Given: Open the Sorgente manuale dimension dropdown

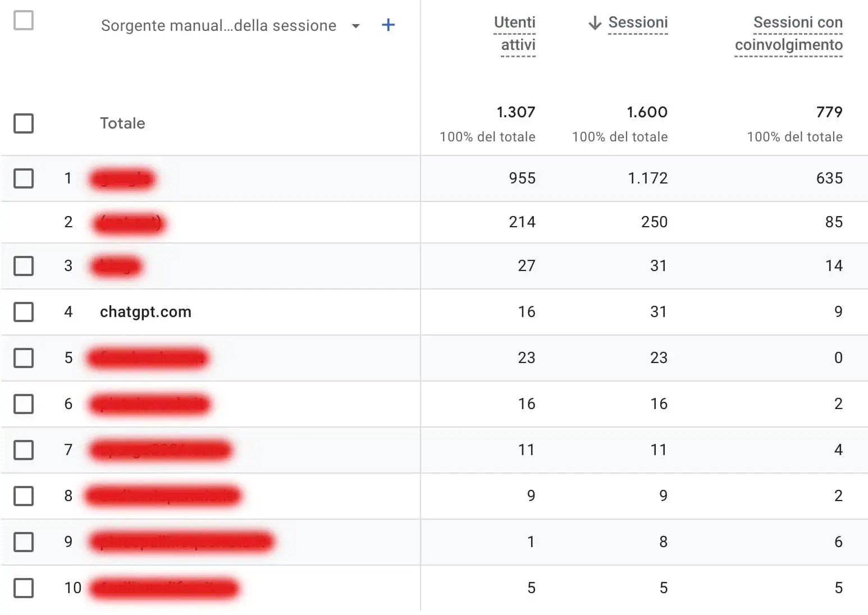Looking at the screenshot, I should [355, 26].
